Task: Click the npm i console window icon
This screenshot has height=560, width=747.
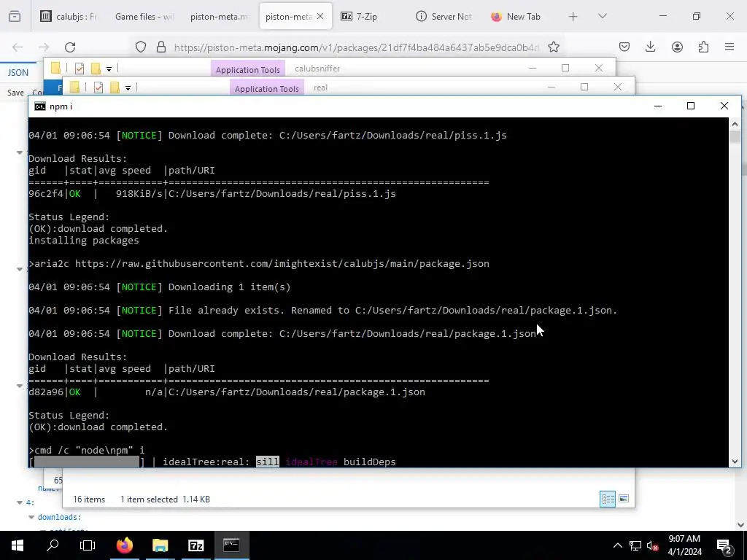Action: [40, 106]
